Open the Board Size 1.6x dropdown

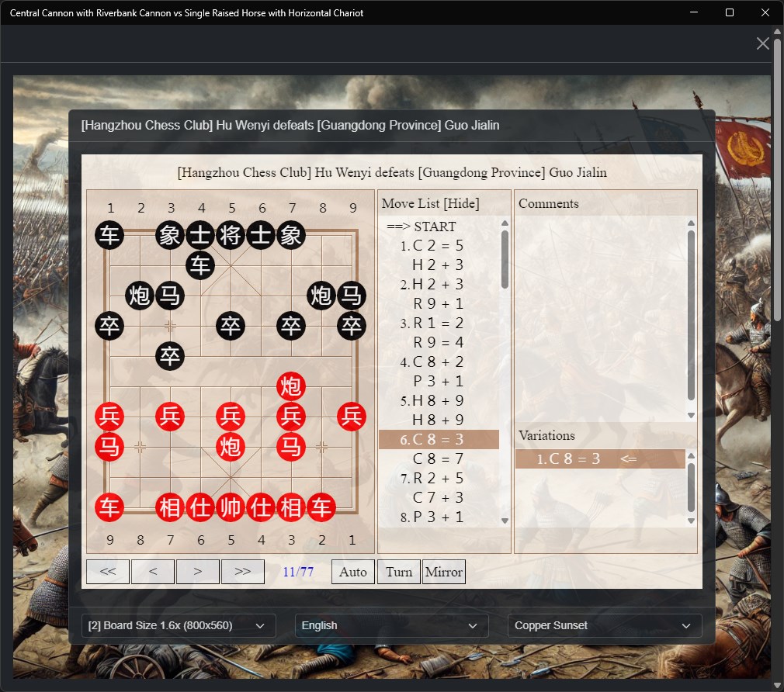point(179,625)
